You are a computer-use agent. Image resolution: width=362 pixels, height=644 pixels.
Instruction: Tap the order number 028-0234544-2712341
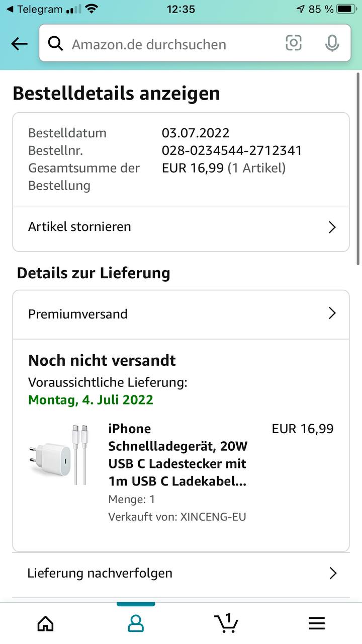pyautogui.click(x=232, y=150)
